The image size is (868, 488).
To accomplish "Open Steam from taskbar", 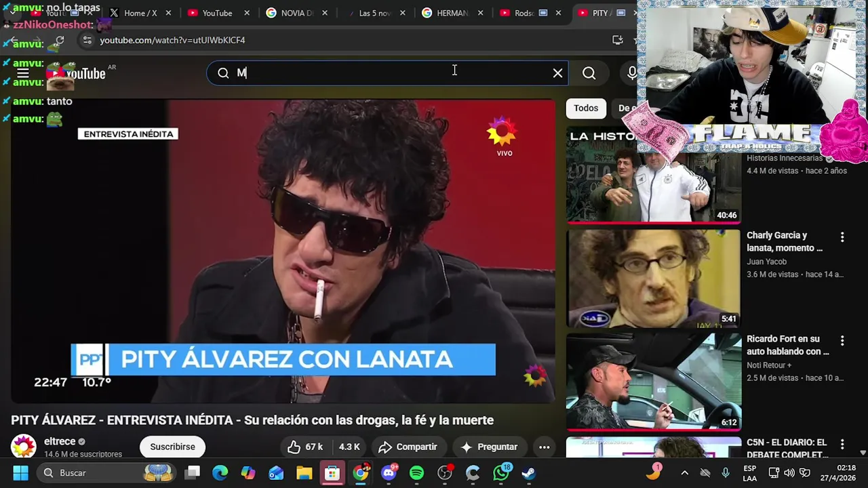I will [529, 472].
